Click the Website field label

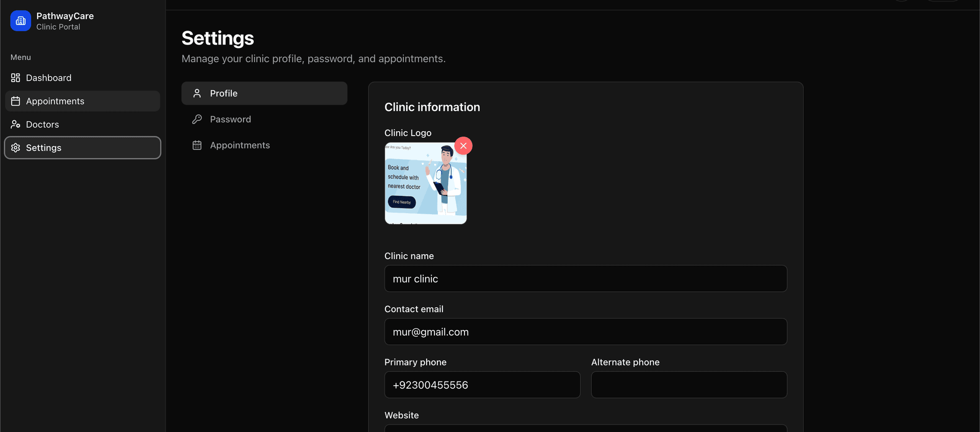[x=402, y=415]
